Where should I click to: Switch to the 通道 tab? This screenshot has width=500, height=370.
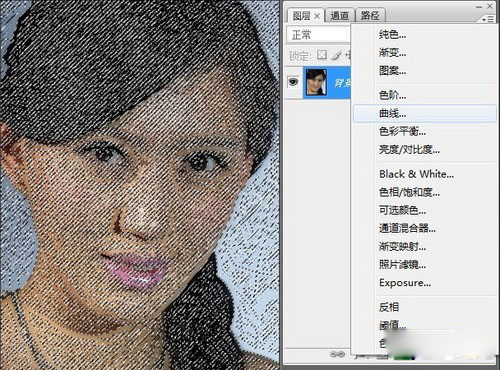click(340, 15)
